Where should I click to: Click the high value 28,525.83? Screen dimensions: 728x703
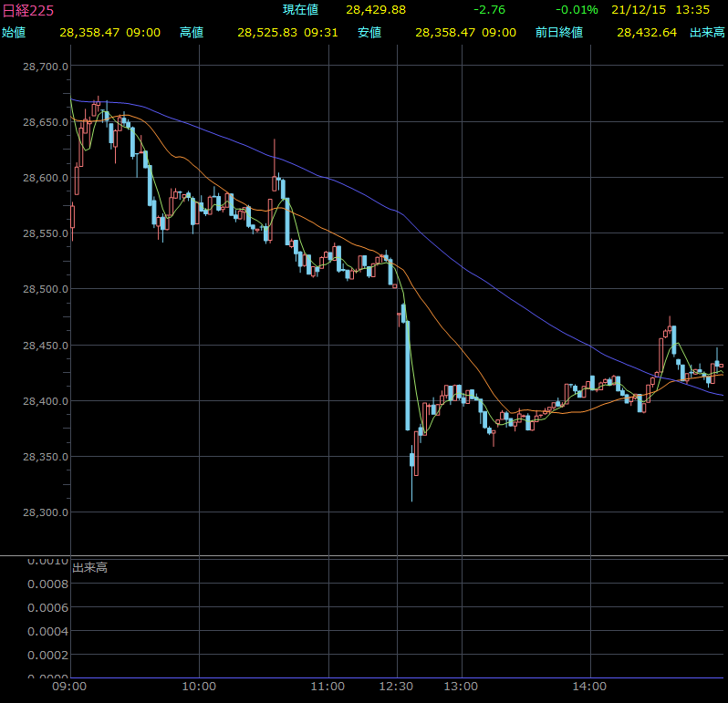[267, 33]
